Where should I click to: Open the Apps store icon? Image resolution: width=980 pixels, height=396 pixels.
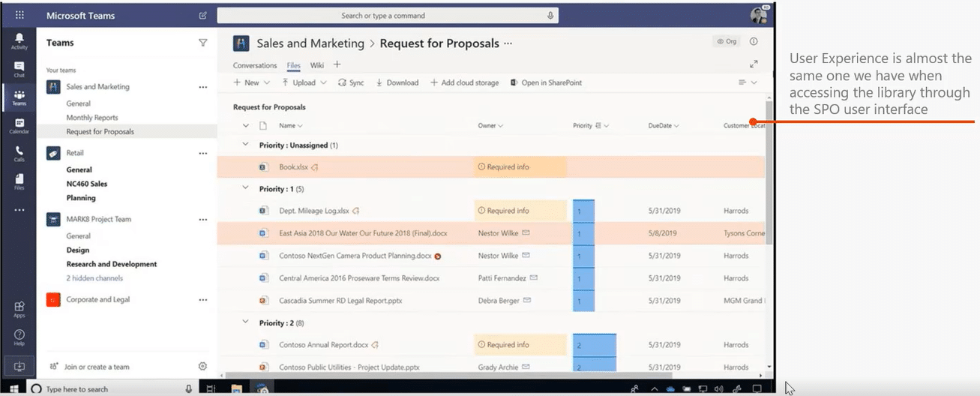[x=19, y=309]
